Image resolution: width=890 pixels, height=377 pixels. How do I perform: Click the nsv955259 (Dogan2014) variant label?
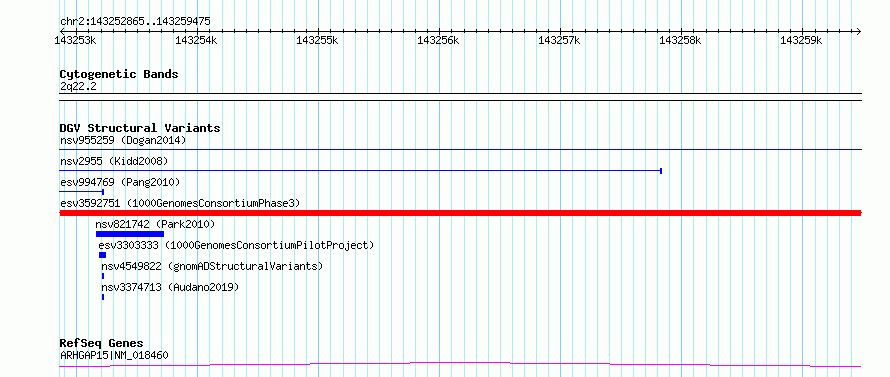click(123, 140)
